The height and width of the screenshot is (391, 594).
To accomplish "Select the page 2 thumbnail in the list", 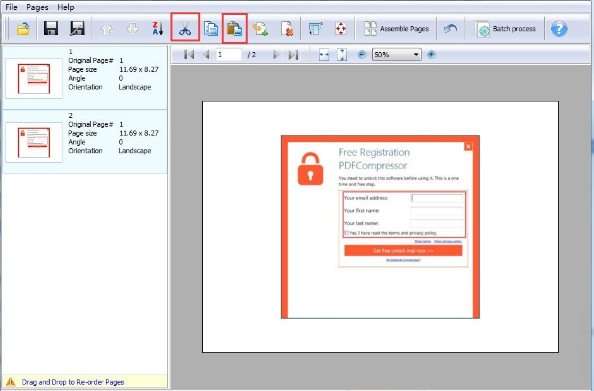I will (34, 142).
